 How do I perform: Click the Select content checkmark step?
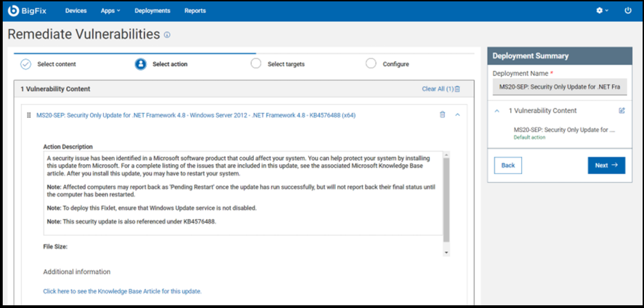pyautogui.click(x=26, y=64)
